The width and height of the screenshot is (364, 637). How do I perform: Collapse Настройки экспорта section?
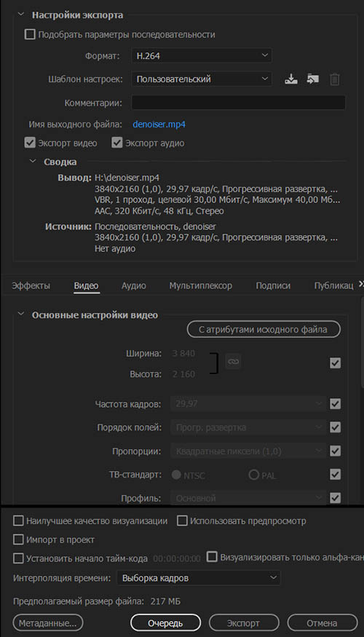pyautogui.click(x=21, y=15)
